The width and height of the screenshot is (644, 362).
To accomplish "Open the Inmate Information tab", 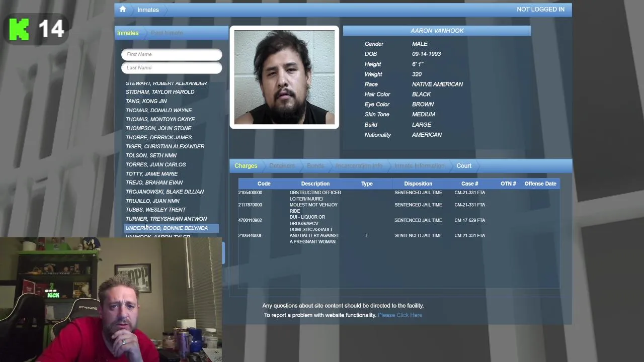I will pos(419,166).
